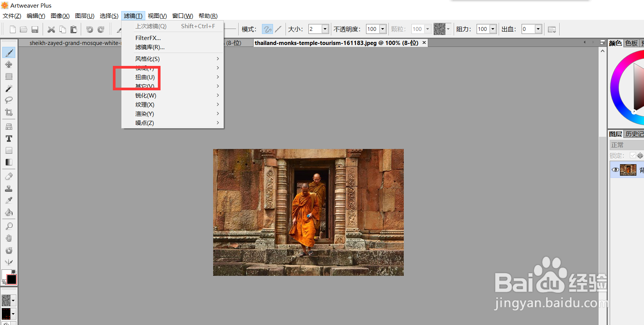Open the 不透明度 opacity dropdown
The image size is (644, 325).
[x=382, y=29]
